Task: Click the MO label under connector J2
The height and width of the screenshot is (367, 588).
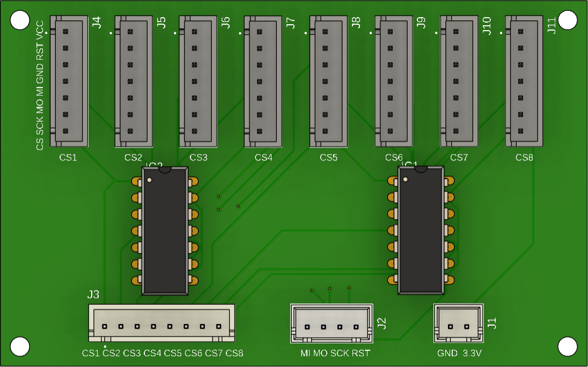Action: [x=320, y=353]
